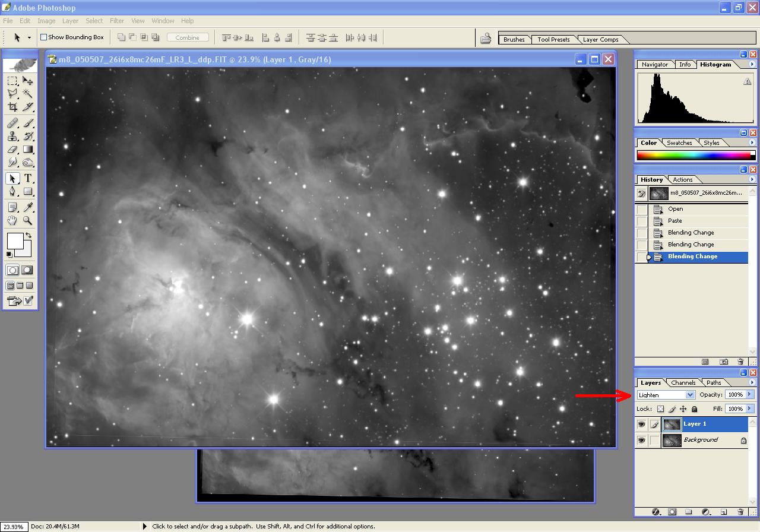Click the Layer 1 thumbnail

(x=672, y=424)
